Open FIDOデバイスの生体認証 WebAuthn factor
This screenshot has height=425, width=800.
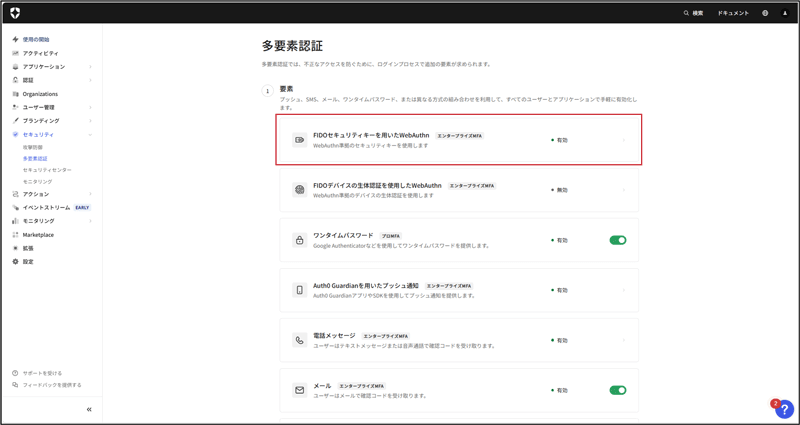coord(378,186)
